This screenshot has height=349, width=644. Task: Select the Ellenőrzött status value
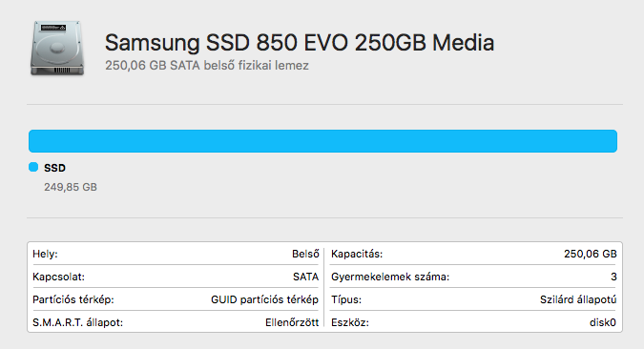point(292,322)
